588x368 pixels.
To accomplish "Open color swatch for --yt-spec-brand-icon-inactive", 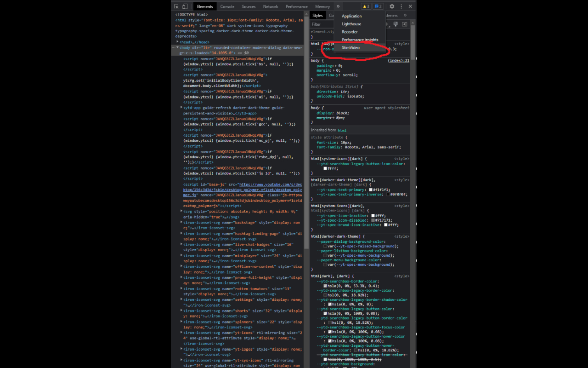I will (x=386, y=225).
